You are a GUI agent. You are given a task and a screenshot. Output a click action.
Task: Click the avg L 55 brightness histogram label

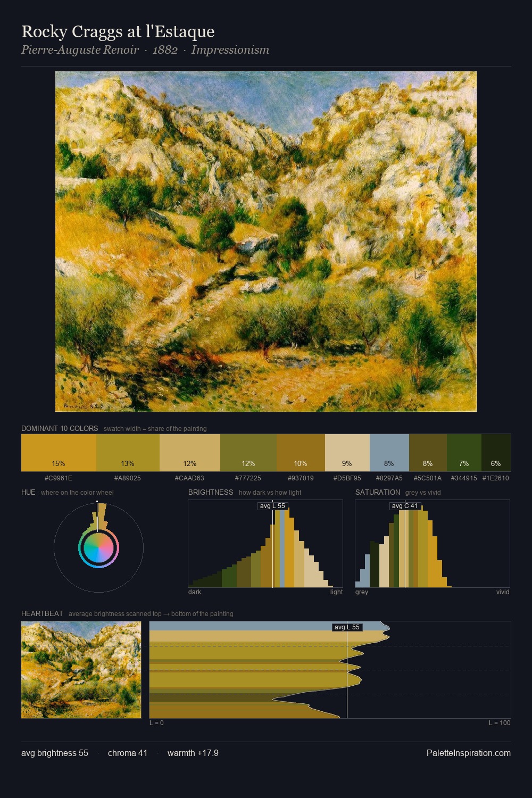point(272,506)
